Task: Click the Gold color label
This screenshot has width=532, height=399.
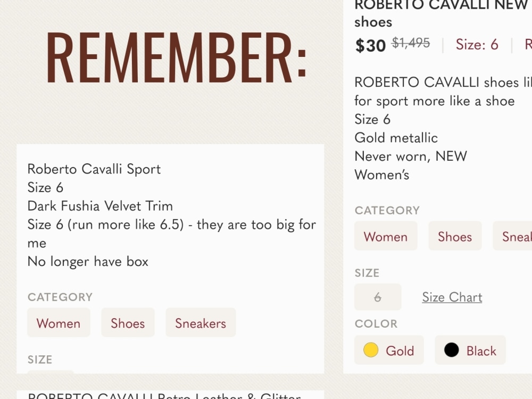Action: 400,351
